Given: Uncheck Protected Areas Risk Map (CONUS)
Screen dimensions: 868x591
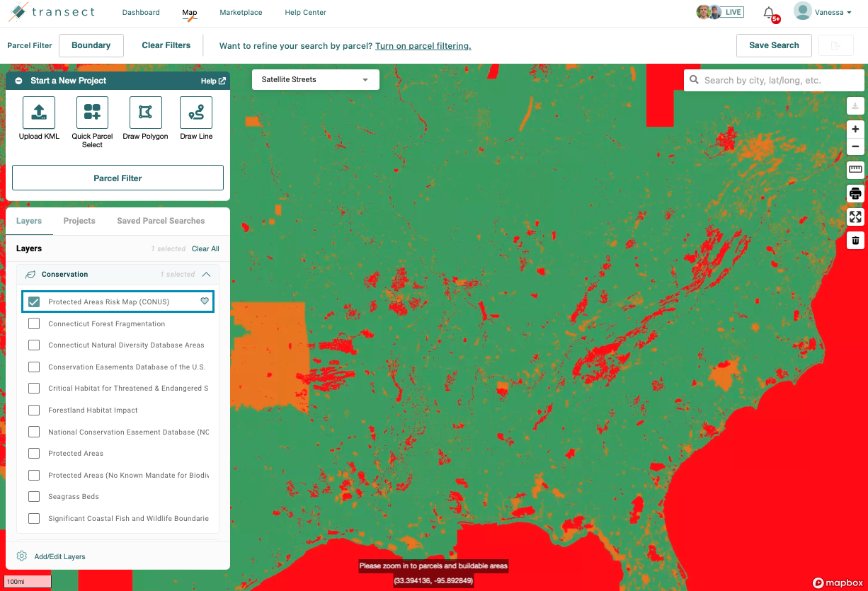Looking at the screenshot, I should coord(34,302).
